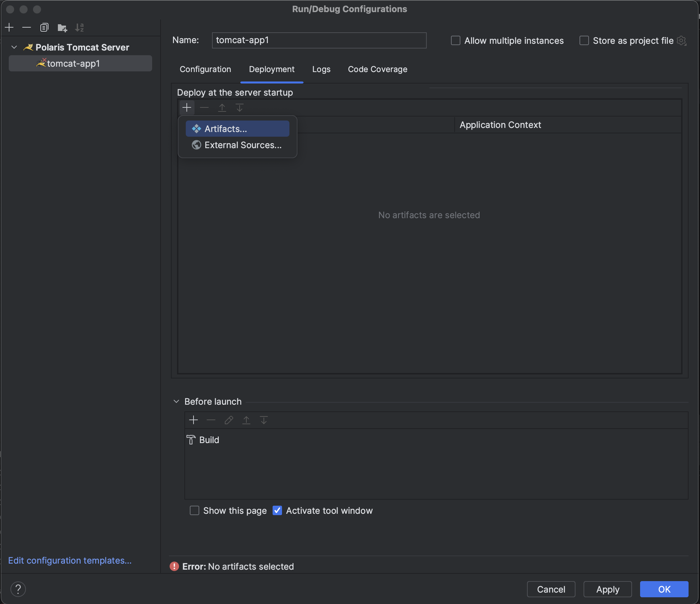Sort configurations alphabetically
Image resolution: width=700 pixels, height=604 pixels.
[80, 27]
